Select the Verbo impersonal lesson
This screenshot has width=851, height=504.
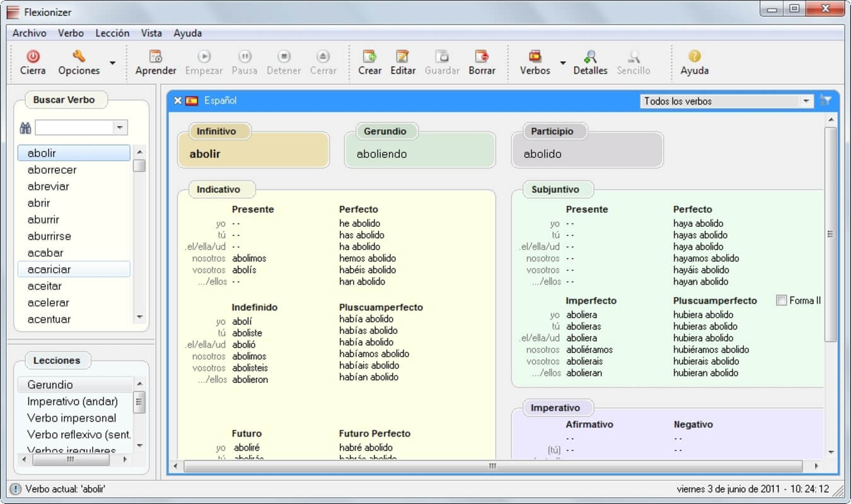(71, 418)
